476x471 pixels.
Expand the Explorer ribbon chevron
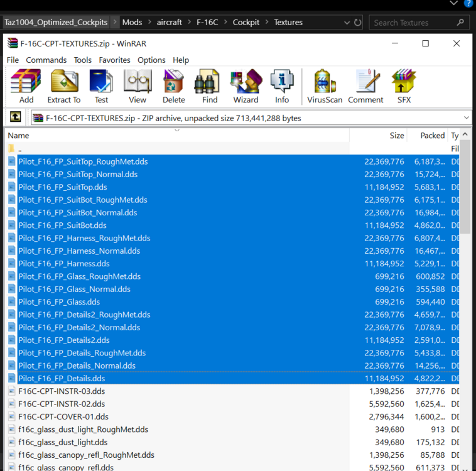(x=454, y=3)
